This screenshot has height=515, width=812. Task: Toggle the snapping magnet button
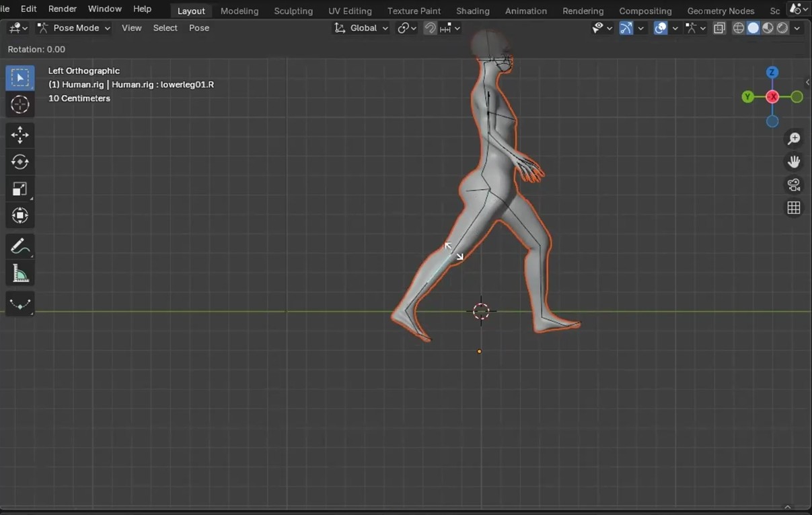[x=430, y=28]
